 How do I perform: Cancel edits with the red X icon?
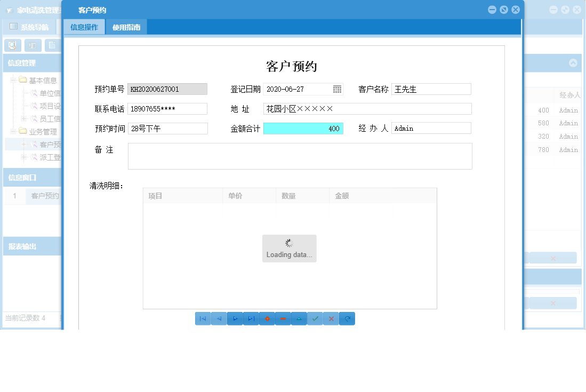(331, 318)
